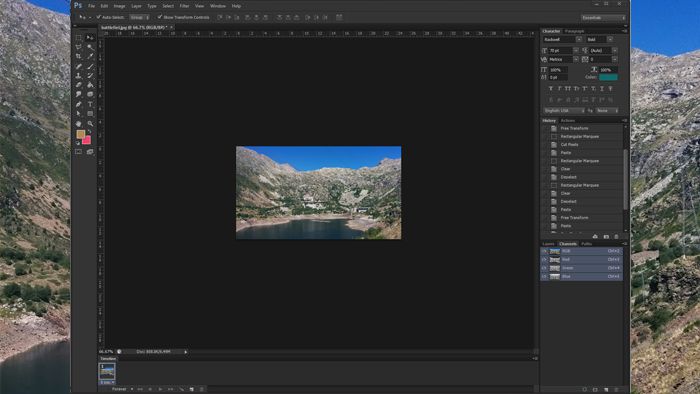Toggle Faux Bold text style
The height and width of the screenshot is (394, 700).
(550, 89)
